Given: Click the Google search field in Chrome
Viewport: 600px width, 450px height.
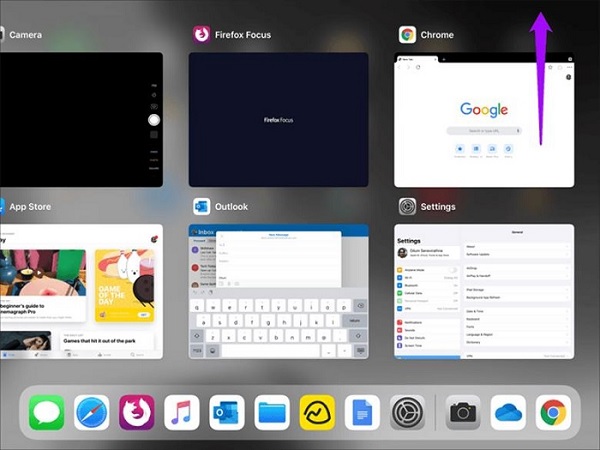Looking at the screenshot, I should (x=483, y=131).
